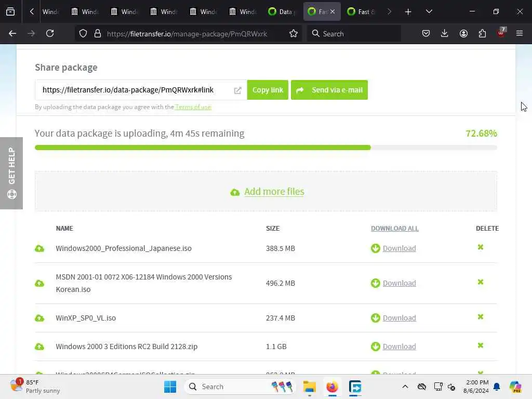Open the Firefox View tab list icon
Image resolution: width=532 pixels, height=399 pixels.
click(x=10, y=11)
